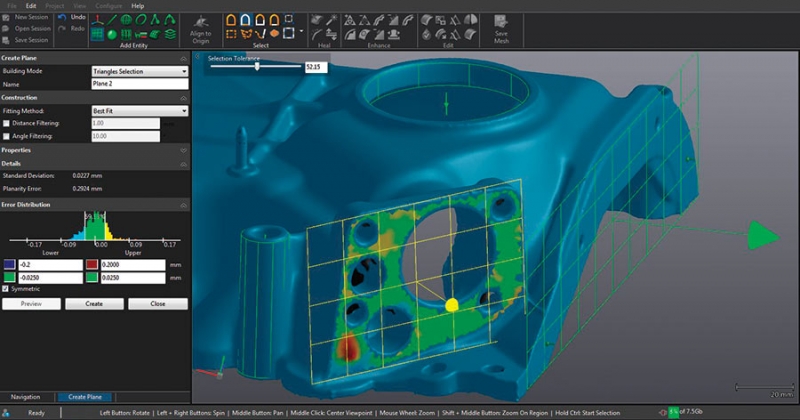The height and width of the screenshot is (420, 800).
Task: Click the Save Mesh icon
Action: click(x=503, y=21)
